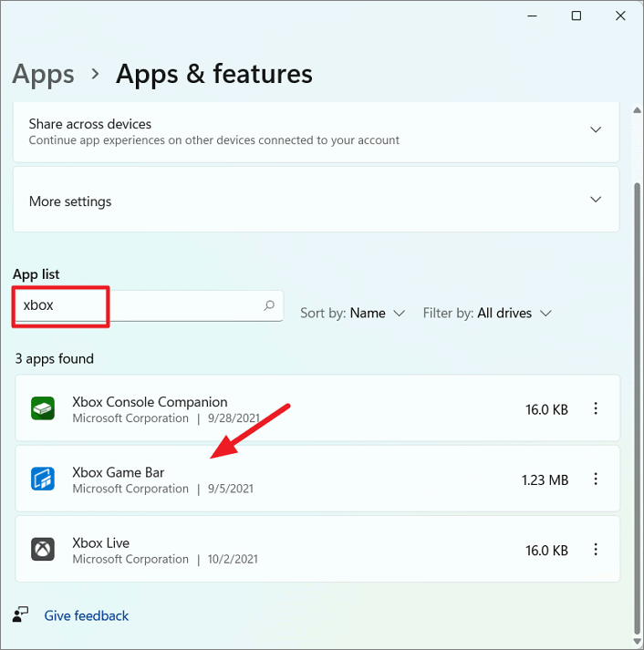Screen dimensions: 644x650
Task: Open three-dot menu for Xbox Console Companion
Action: tap(596, 409)
